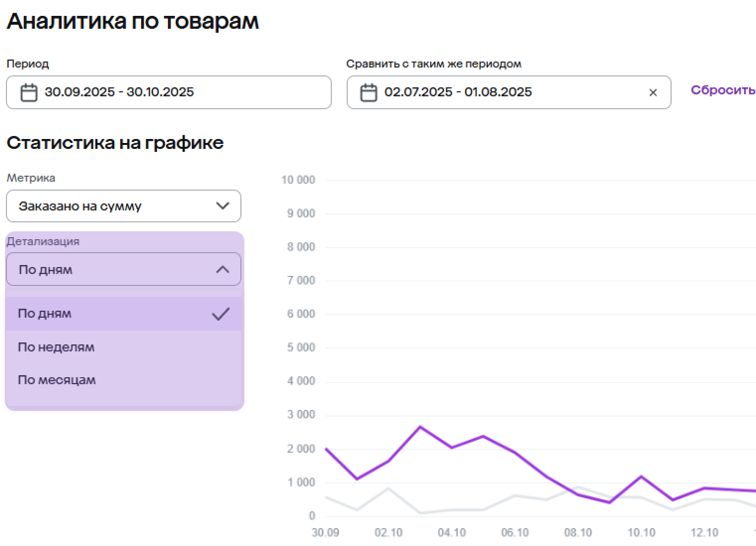The image size is (756, 546).
Task: Open the comparison date range 02.07.2025 - 01.08.2025
Action: [x=458, y=92]
